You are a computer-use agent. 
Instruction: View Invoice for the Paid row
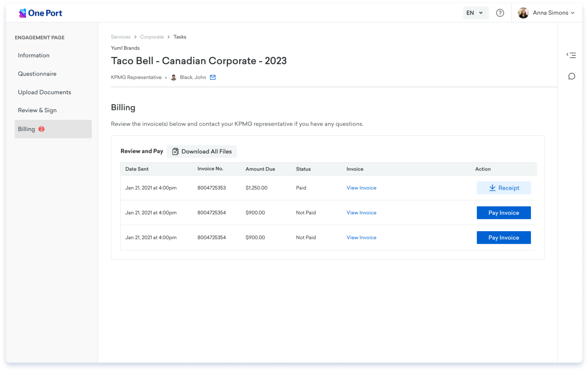361,188
